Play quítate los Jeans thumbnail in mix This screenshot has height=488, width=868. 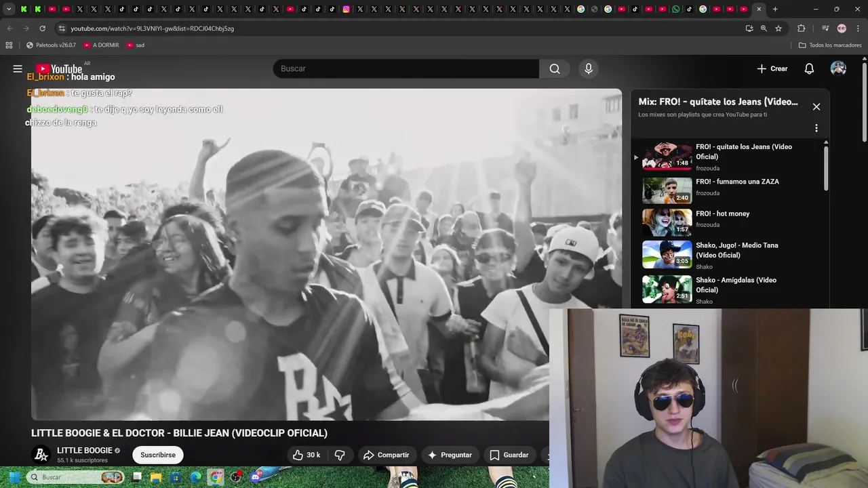coord(667,155)
